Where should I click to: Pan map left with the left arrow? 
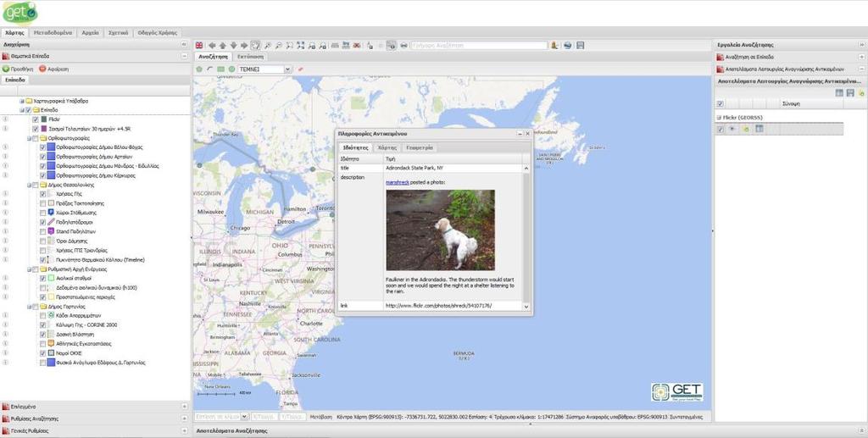click(x=211, y=46)
